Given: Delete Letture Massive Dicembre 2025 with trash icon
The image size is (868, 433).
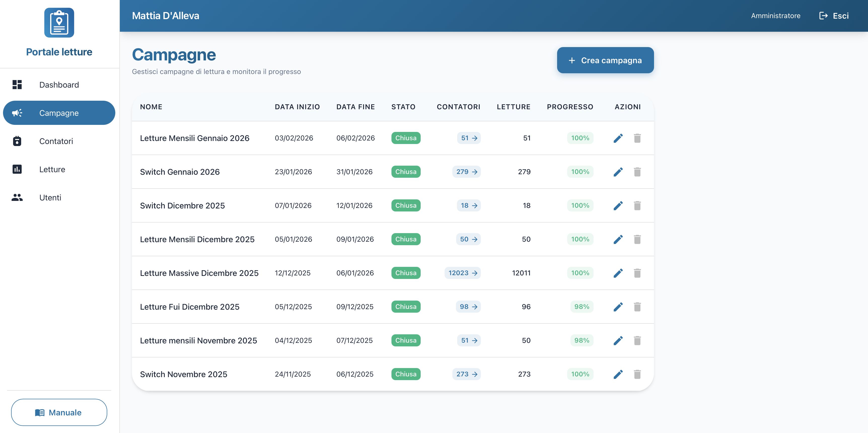Looking at the screenshot, I should [x=637, y=273].
